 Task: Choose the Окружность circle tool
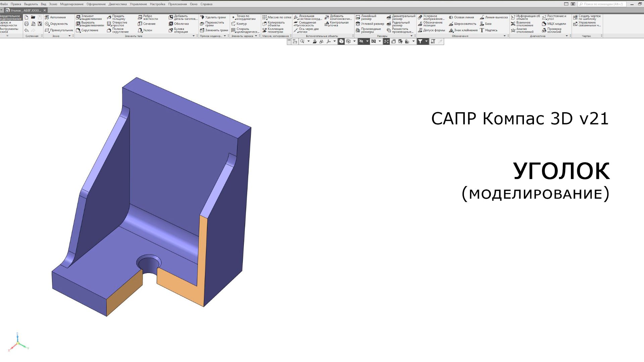click(56, 24)
